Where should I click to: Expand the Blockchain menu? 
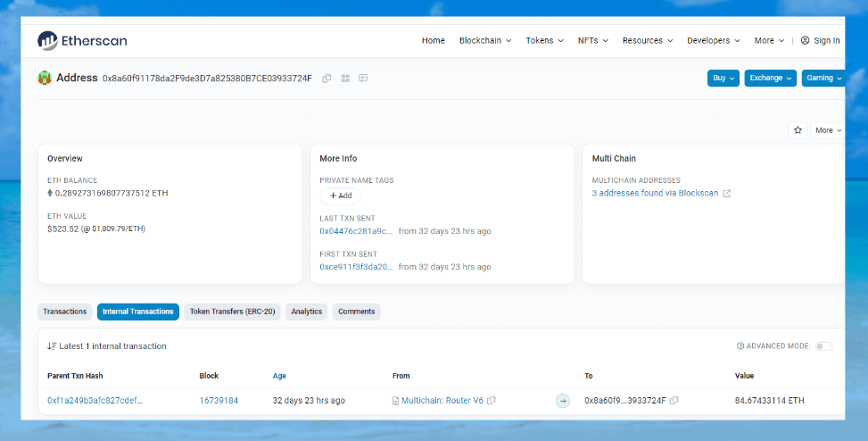click(485, 40)
